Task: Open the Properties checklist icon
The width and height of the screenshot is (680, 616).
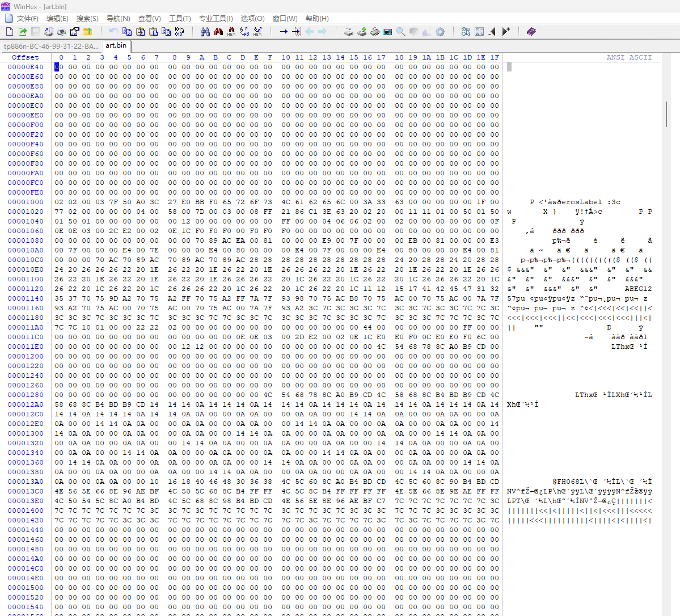Action: [x=75, y=32]
